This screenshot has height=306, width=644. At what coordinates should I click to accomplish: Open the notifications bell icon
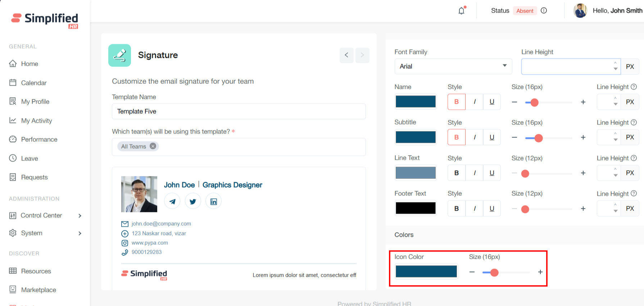click(461, 11)
